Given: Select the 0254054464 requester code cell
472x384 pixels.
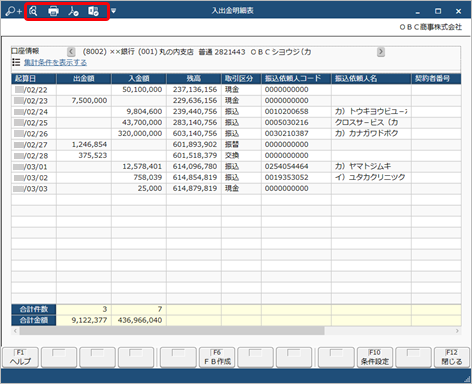Looking at the screenshot, I should click(x=296, y=167).
